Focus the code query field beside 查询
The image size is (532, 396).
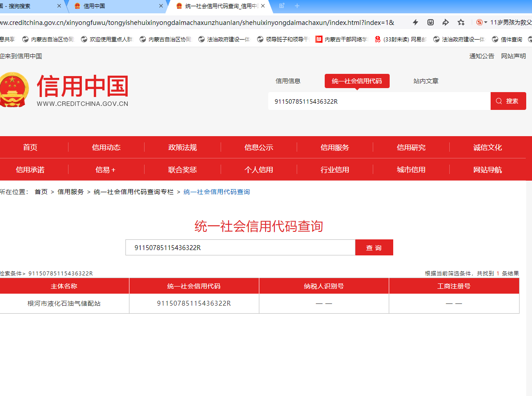point(240,247)
